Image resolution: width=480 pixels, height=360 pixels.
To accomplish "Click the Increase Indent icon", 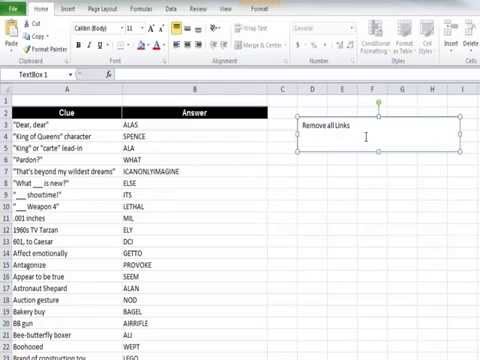I will pos(224,45).
